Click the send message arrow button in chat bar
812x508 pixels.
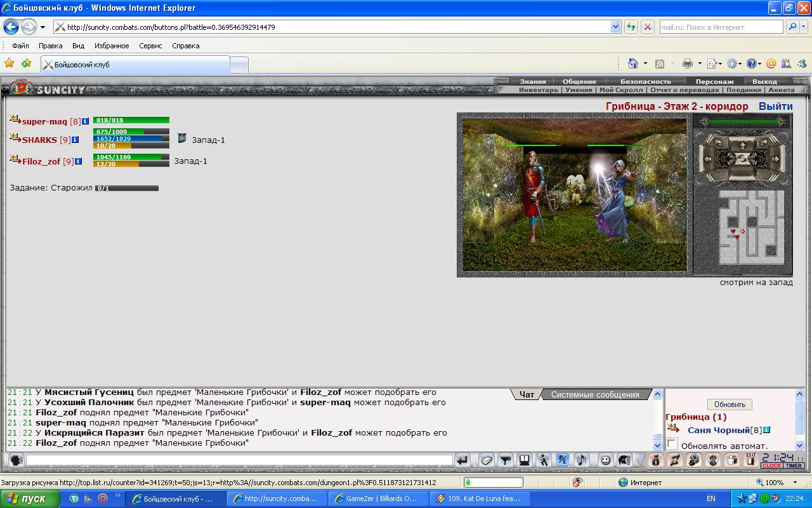462,460
